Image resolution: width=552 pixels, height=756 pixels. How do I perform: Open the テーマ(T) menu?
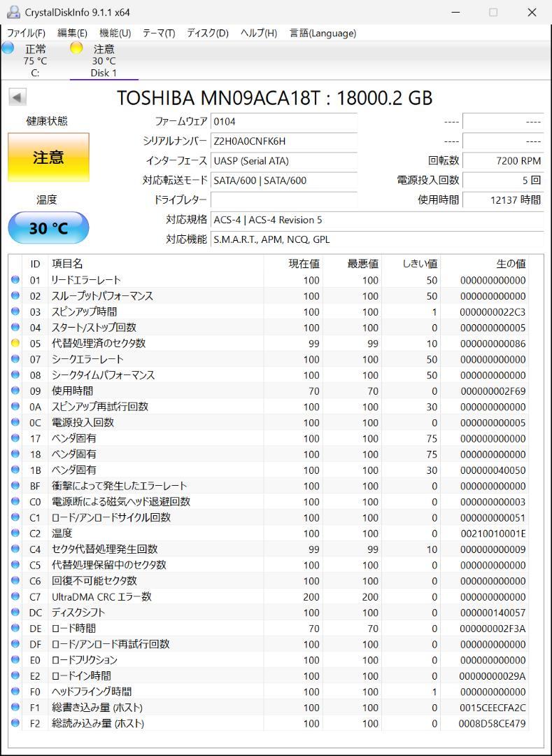coord(159,34)
